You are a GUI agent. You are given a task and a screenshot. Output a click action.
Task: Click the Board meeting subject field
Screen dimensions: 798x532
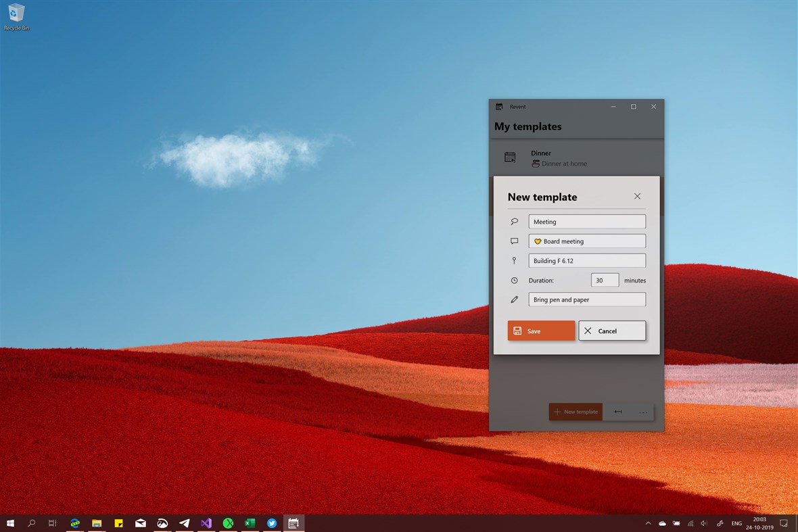(587, 241)
